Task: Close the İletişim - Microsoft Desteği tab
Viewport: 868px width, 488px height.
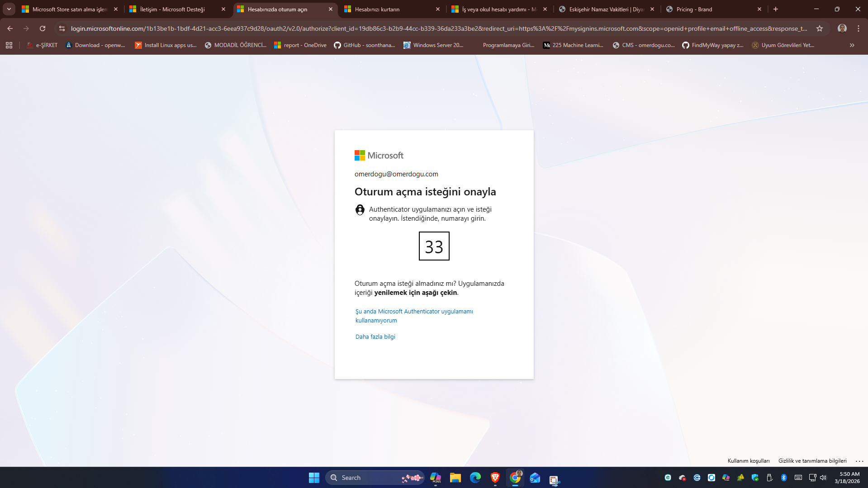Action: tap(223, 9)
